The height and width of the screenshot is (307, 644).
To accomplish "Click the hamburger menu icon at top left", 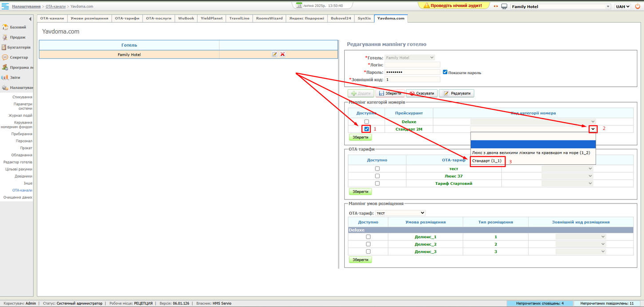I will [5, 6].
